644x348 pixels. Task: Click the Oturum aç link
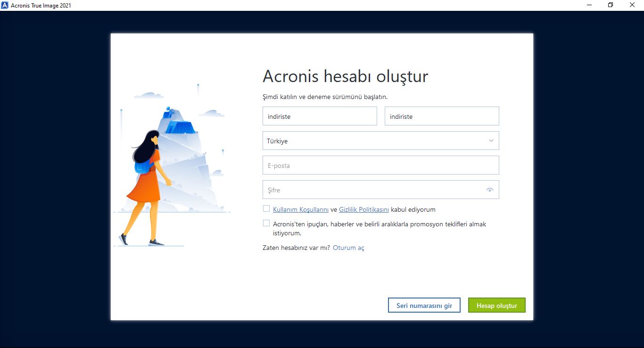[348, 248]
